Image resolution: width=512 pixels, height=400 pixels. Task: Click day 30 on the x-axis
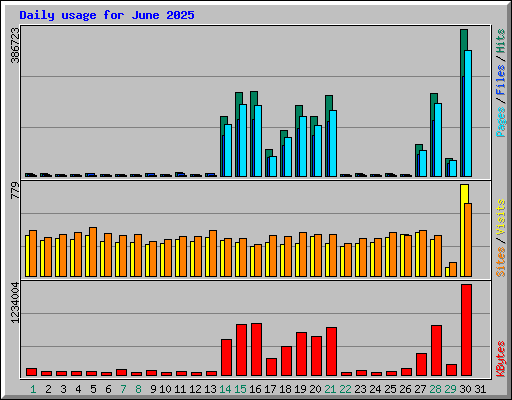coord(465,389)
